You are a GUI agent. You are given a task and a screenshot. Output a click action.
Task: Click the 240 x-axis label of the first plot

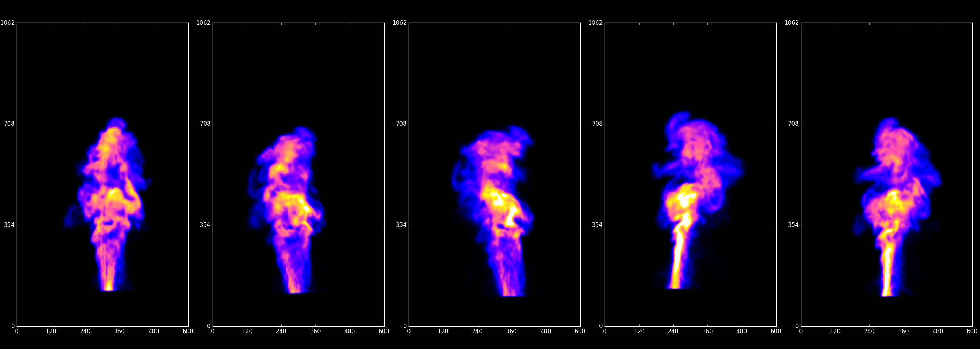pos(85,332)
